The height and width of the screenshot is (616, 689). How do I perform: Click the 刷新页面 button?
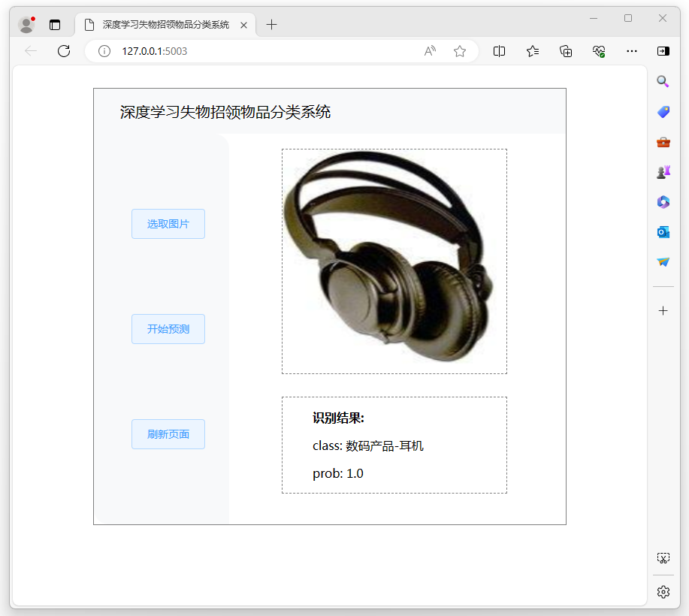click(x=168, y=434)
